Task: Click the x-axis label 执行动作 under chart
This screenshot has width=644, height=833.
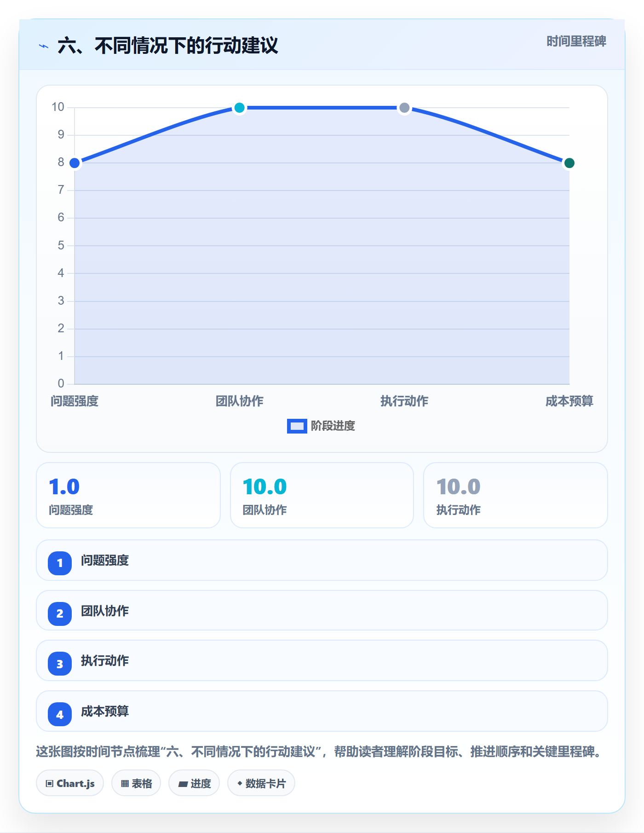Action: 404,401
